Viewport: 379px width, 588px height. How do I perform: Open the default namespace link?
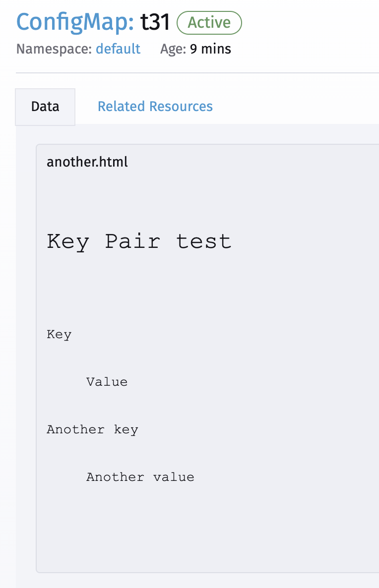click(x=118, y=49)
